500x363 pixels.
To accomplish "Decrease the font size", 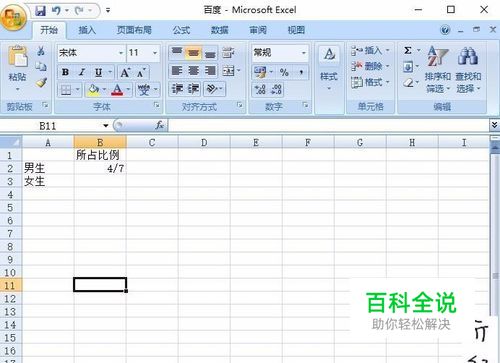I will (141, 72).
